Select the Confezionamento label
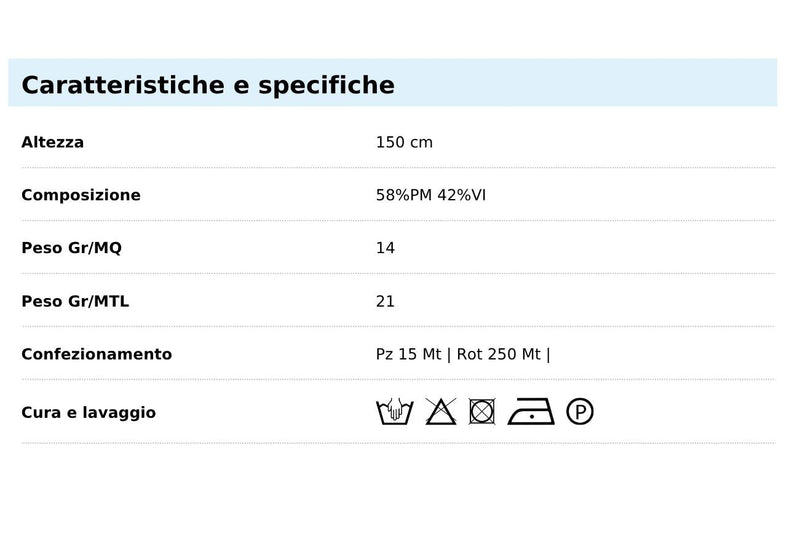800x545 pixels. click(96, 354)
